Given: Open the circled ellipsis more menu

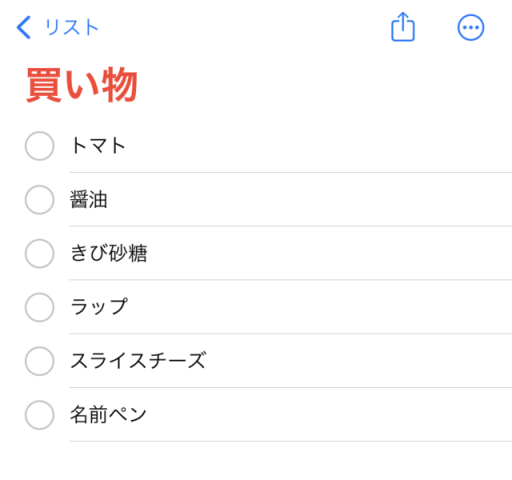Looking at the screenshot, I should [x=471, y=27].
